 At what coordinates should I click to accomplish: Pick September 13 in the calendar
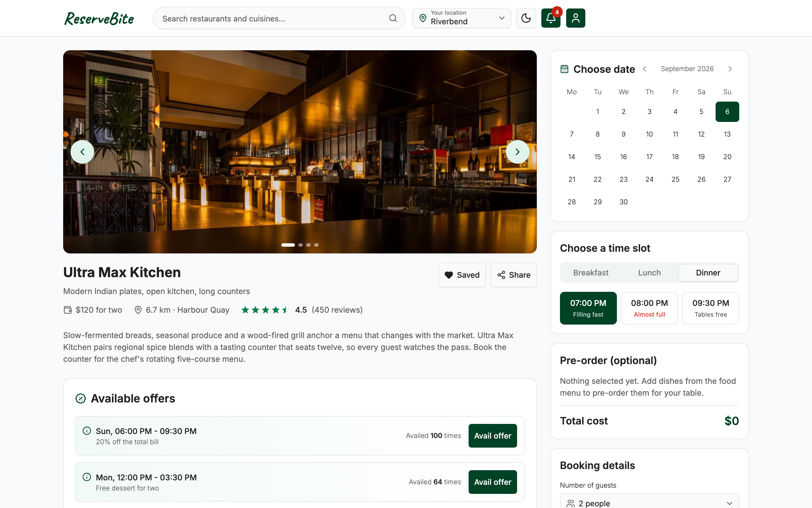[727, 134]
